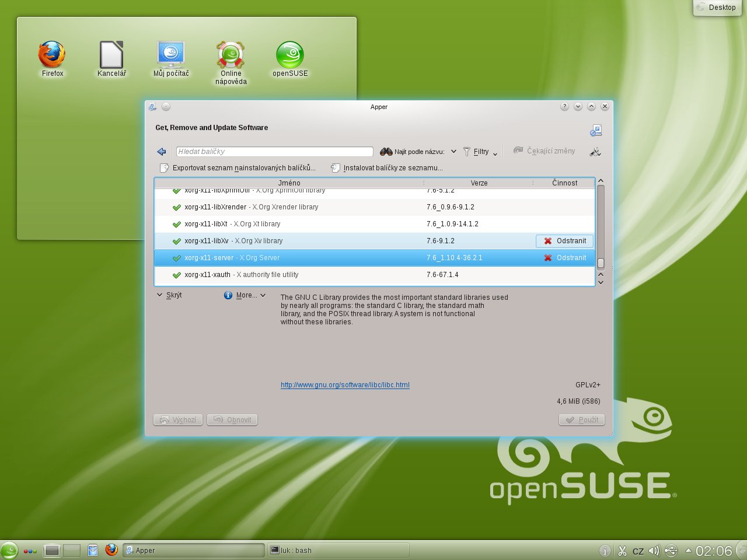Click the 4,6 MiB (i586) size text
The width and height of the screenshot is (747, 560).
578,401
